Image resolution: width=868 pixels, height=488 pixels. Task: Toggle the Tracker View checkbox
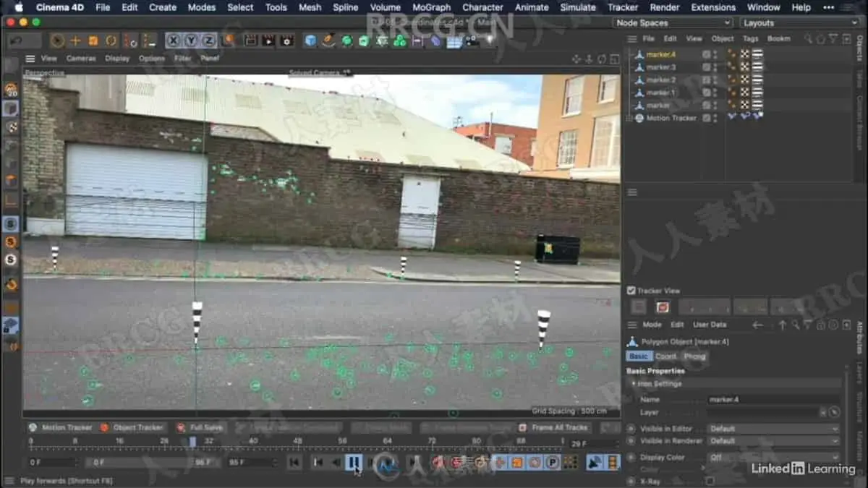631,291
